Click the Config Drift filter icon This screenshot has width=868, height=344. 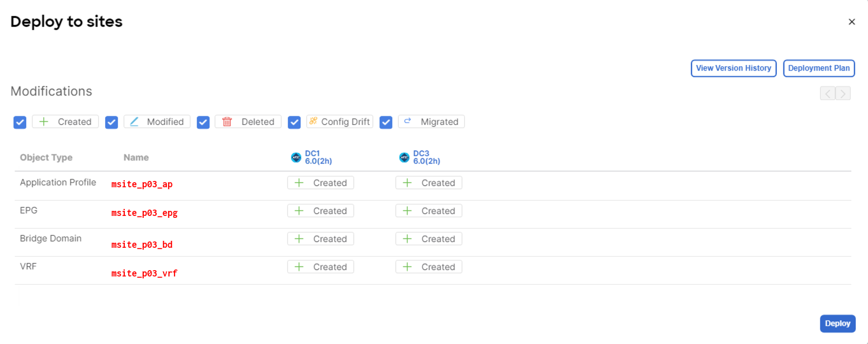click(x=313, y=121)
